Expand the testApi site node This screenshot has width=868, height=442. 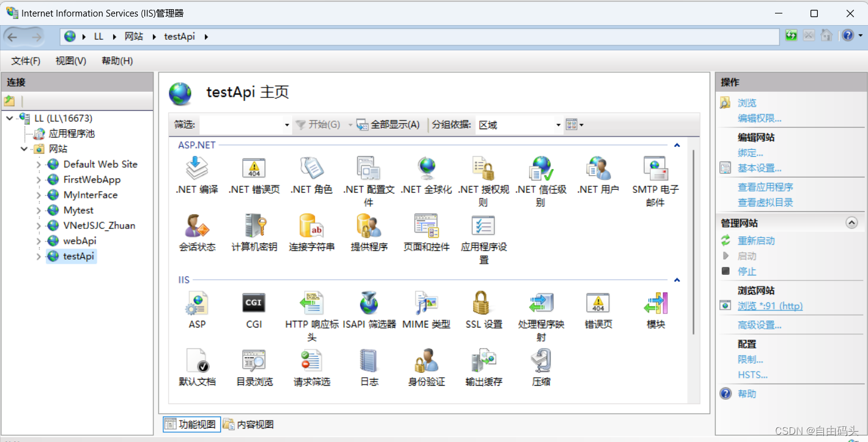point(39,257)
